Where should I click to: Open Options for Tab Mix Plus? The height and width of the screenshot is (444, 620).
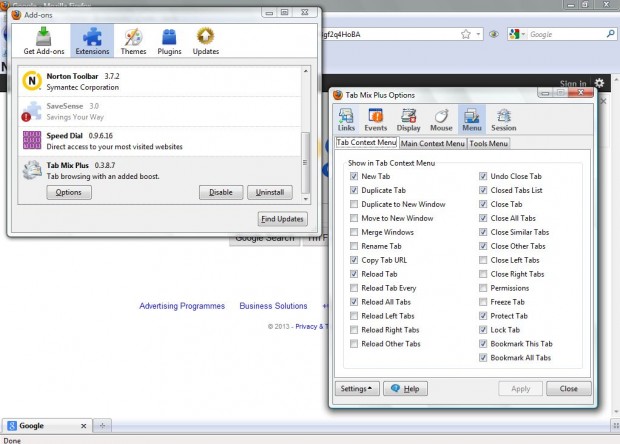click(x=69, y=193)
